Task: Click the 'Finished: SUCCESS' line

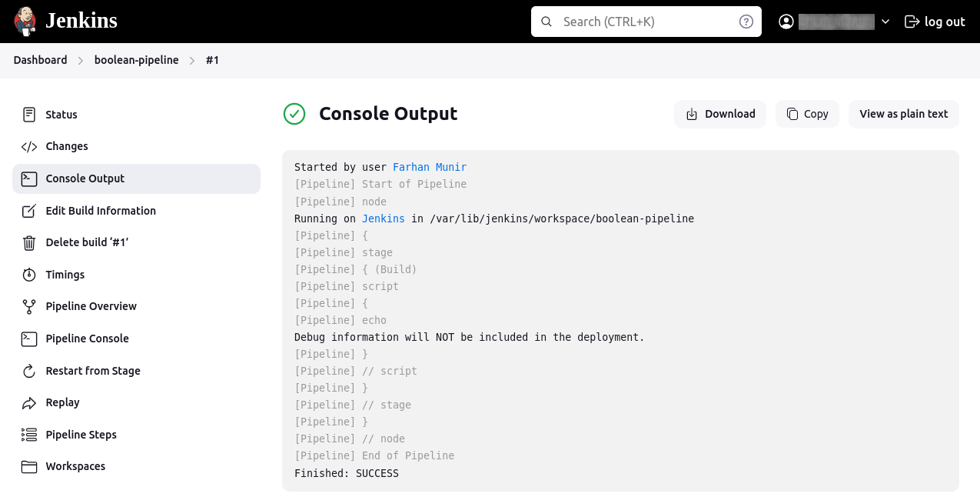Action: [x=347, y=473]
